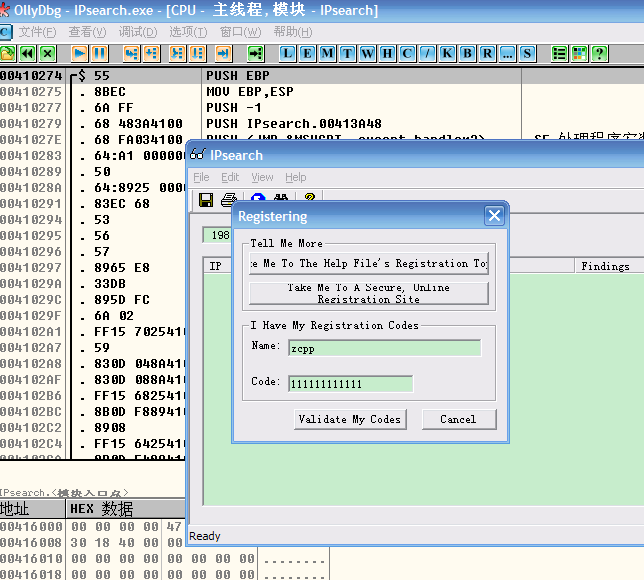The height and width of the screenshot is (580, 644).
Task: Select disassembly row at address 00410297
Action: 93,268
